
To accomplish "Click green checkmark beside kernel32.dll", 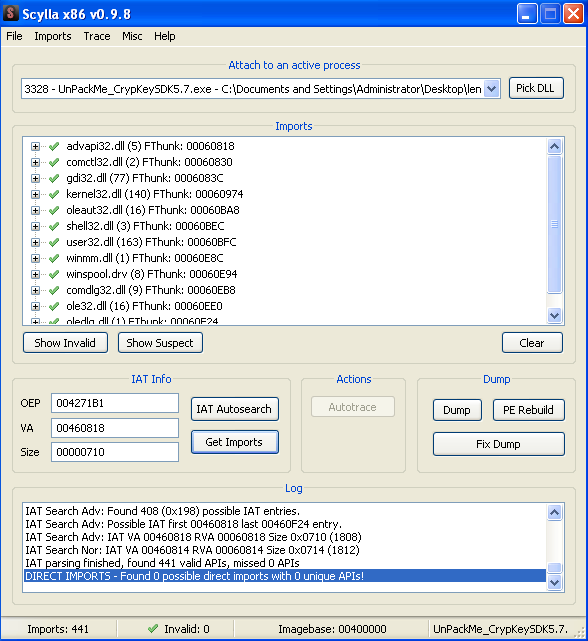I will (54, 194).
